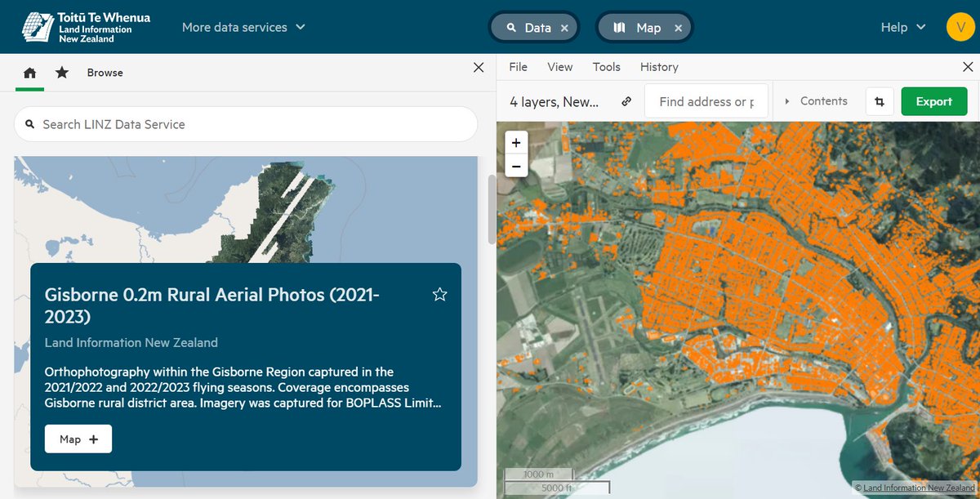Expand the More data services dropdown
980x499 pixels.
point(243,27)
